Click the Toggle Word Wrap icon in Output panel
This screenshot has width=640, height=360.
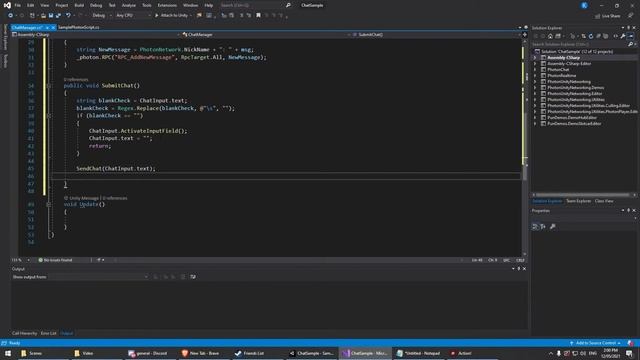[193, 277]
